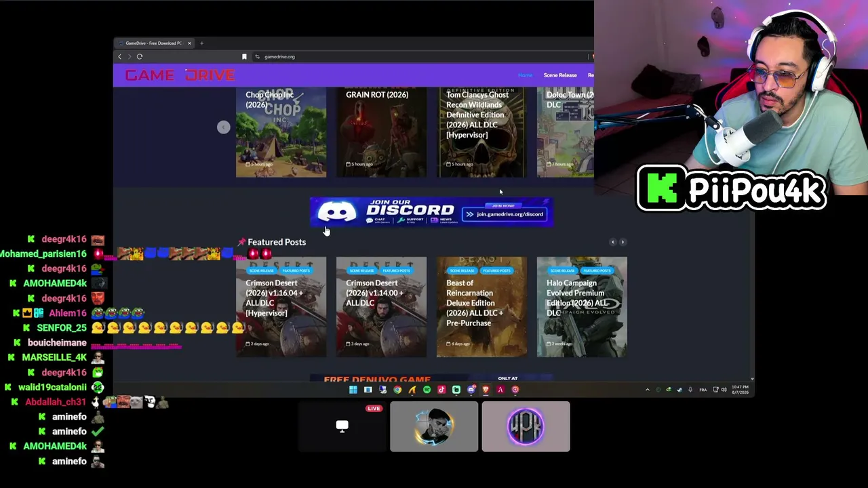868x488 pixels.
Task: Click Scene Release tag on Halo Campaign Evolved
Action: (x=563, y=271)
